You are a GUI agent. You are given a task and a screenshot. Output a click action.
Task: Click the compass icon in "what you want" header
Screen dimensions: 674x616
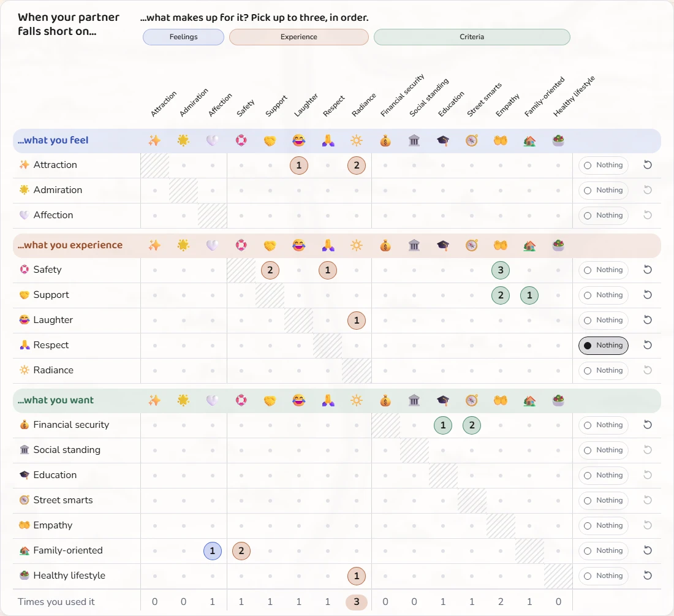pos(472,401)
